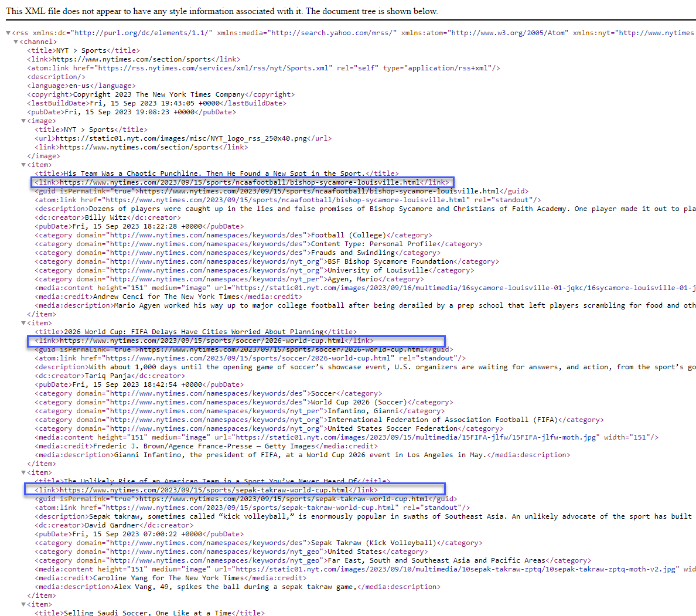Click the Alex Vang media:description line

(238, 587)
